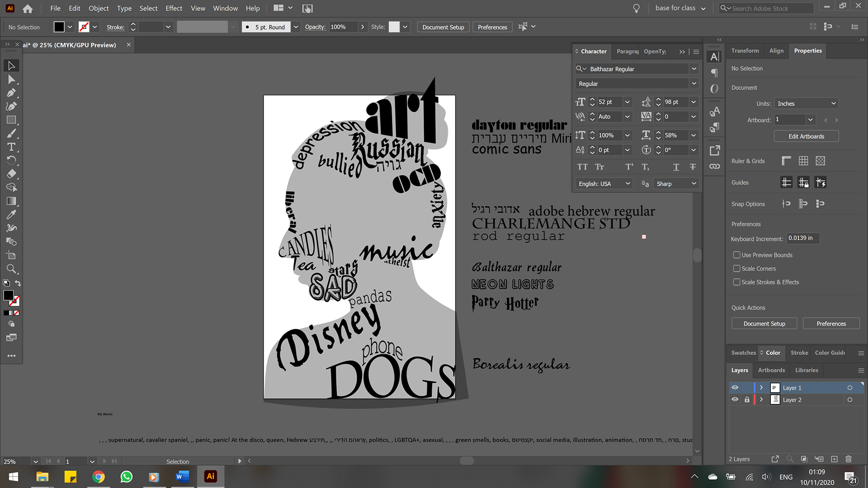Toggle Show Guides icon

click(786, 183)
